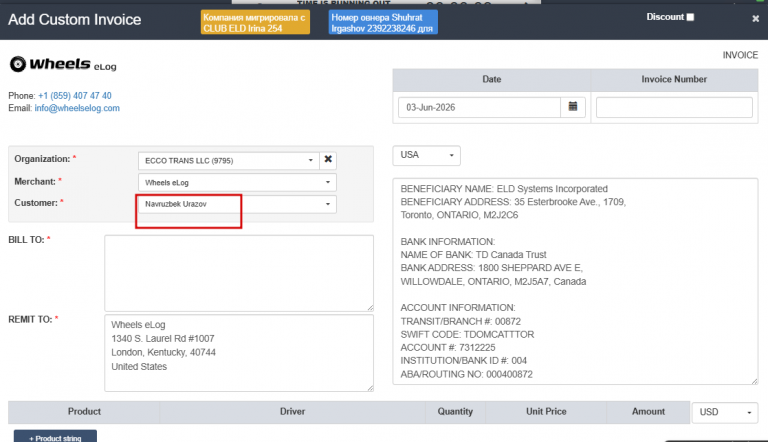Click the resize handle of REMIT TO box
Image resolution: width=768 pixels, height=442 pixels.
point(370,388)
